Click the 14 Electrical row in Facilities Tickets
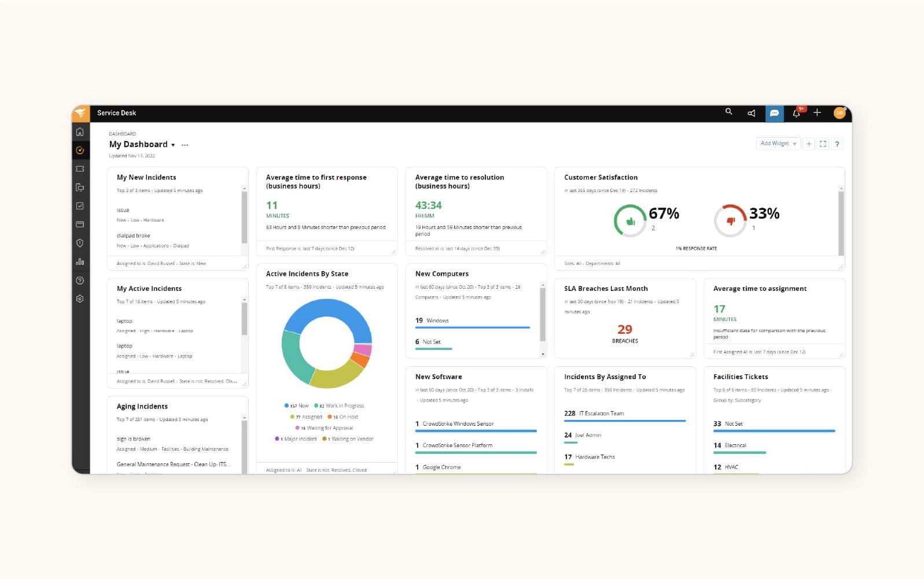Viewport: 924px width, 579px height. tap(739, 448)
